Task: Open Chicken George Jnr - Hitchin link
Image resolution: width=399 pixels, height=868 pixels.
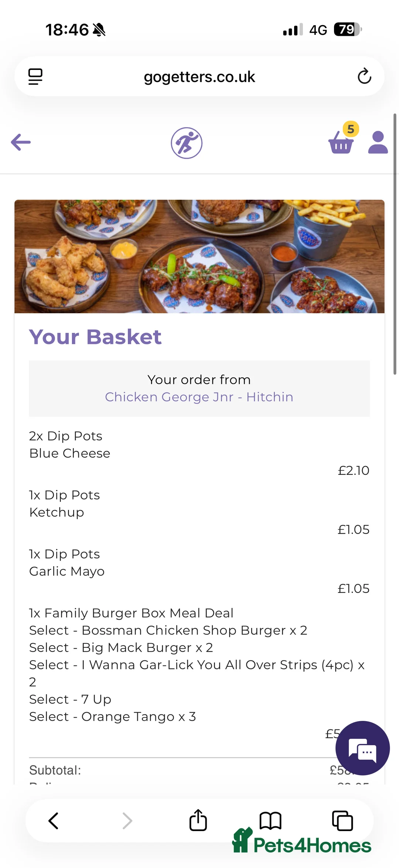Action: (199, 397)
